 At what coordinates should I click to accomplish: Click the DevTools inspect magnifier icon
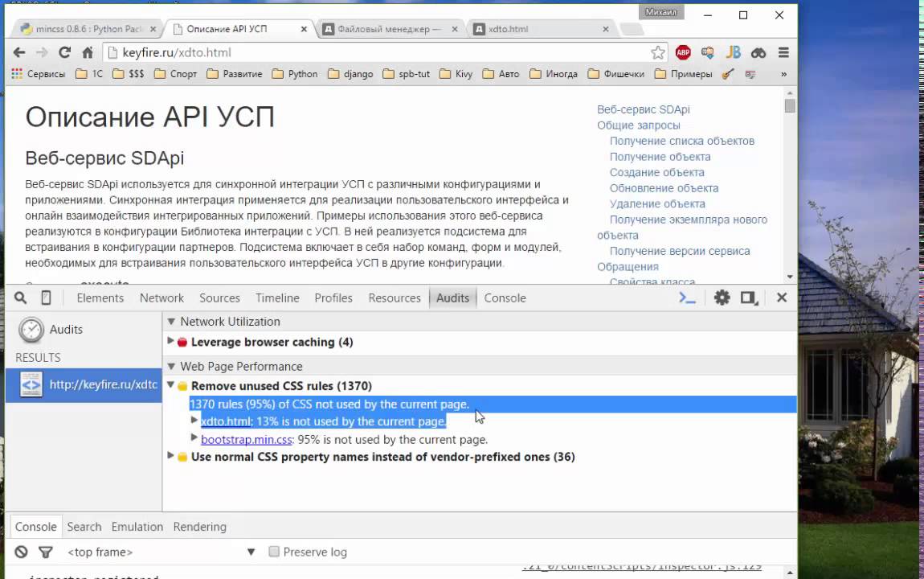21,298
